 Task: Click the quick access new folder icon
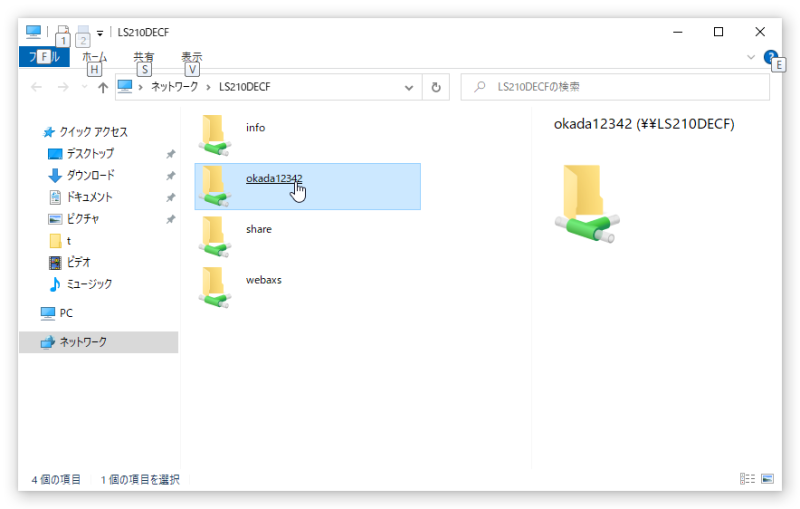(x=83, y=32)
